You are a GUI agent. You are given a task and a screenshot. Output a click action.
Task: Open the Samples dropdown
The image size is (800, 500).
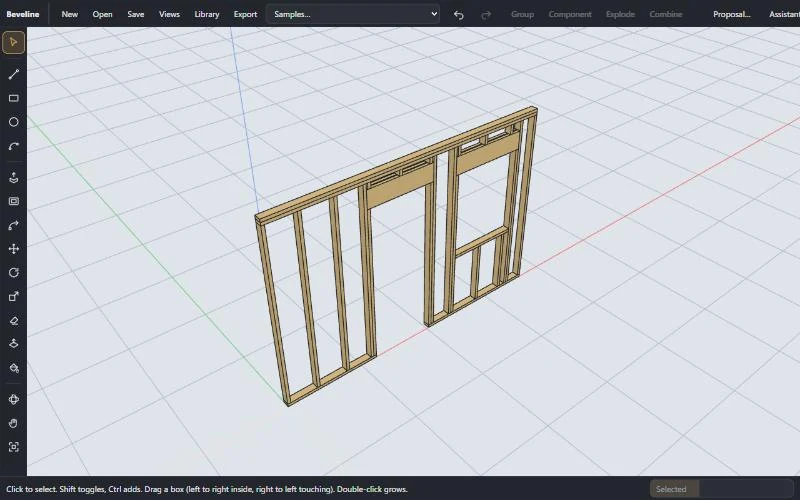click(353, 14)
